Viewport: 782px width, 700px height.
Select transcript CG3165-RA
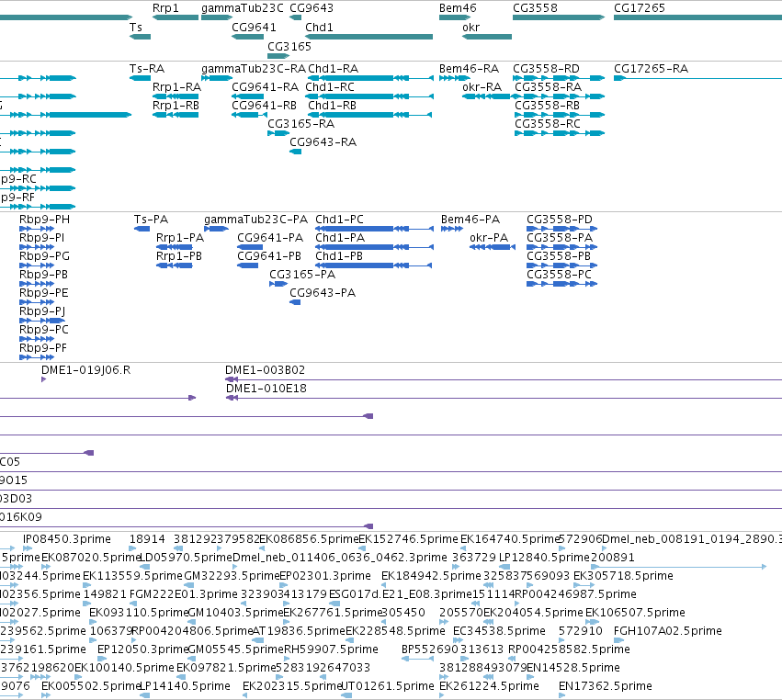[278, 133]
